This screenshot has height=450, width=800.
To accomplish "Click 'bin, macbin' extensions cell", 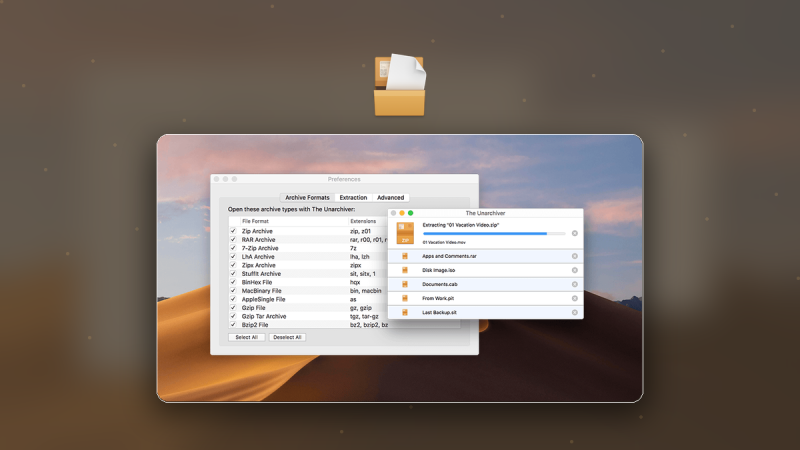I will 365,290.
